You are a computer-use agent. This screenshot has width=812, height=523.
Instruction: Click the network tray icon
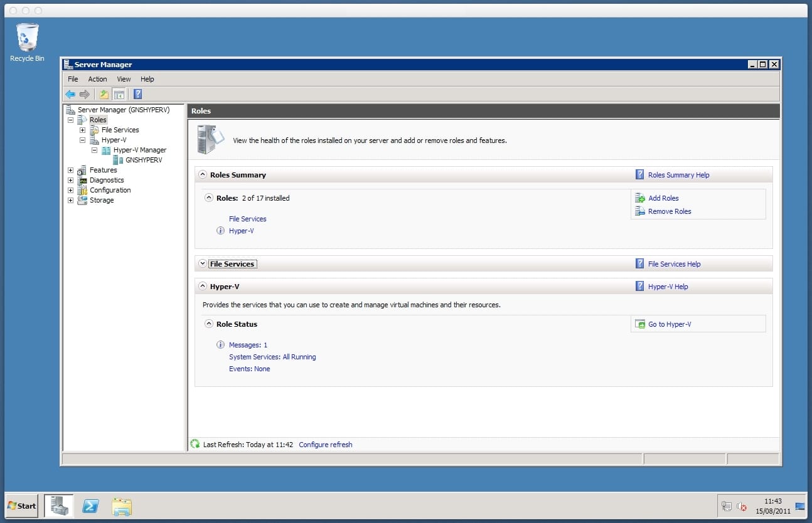coord(727,506)
